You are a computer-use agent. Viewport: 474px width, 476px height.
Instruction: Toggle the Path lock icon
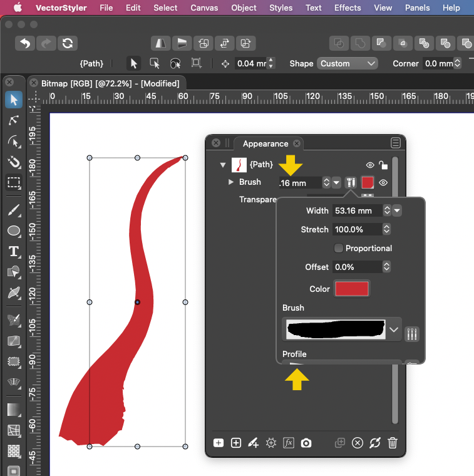(383, 165)
